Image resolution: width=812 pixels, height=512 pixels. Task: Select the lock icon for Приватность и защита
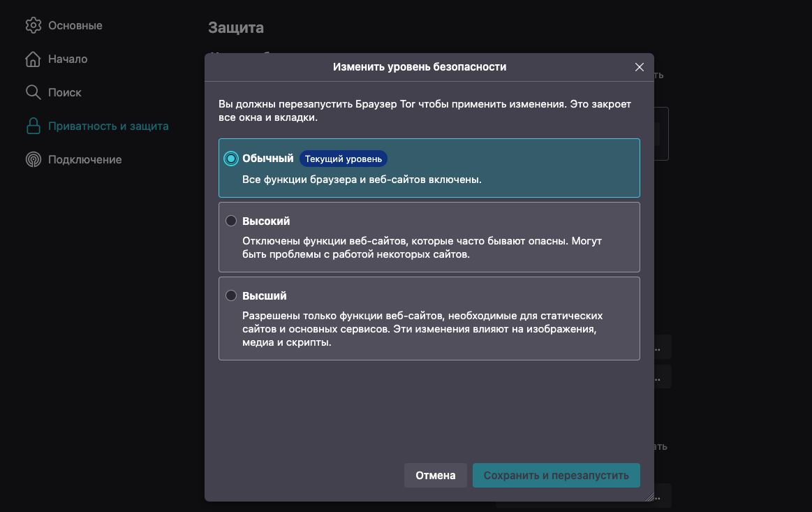click(x=33, y=126)
